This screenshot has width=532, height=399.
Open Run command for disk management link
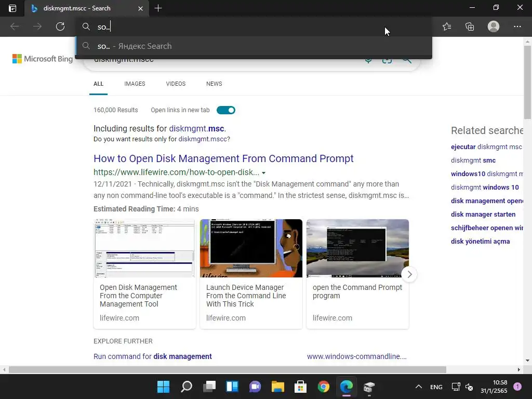tap(153, 356)
